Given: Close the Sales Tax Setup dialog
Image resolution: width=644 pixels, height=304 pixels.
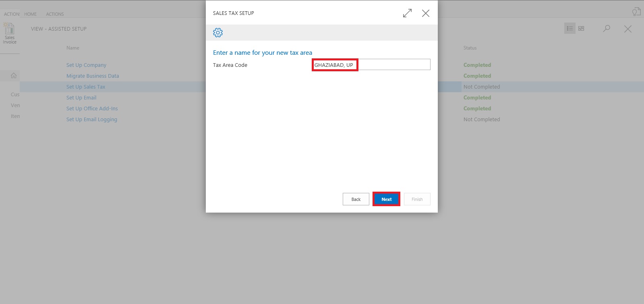Looking at the screenshot, I should tap(425, 13).
